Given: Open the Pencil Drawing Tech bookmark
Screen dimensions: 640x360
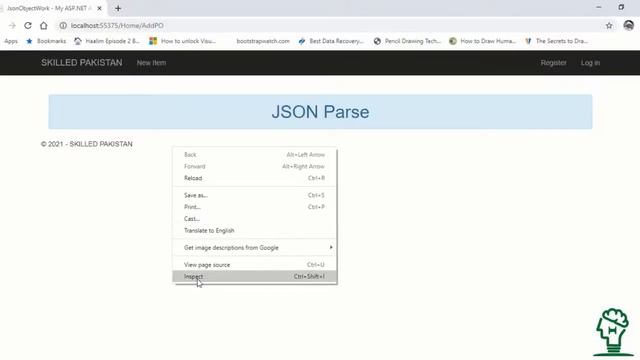Looking at the screenshot, I should point(407,41).
